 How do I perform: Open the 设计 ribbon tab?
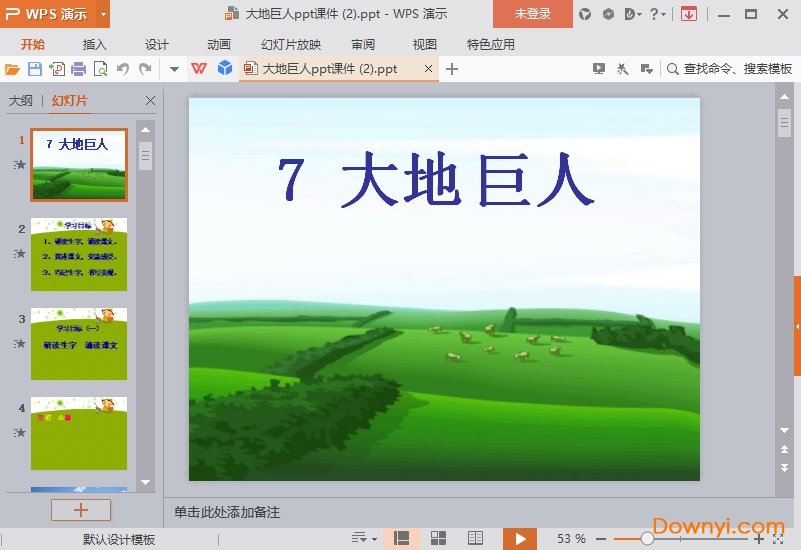point(156,44)
